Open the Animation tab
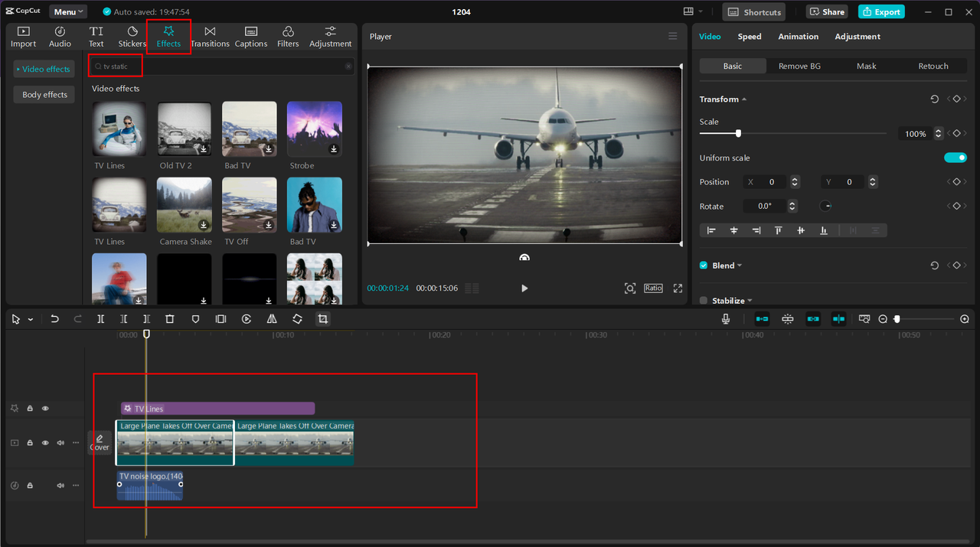Viewport: 980px width, 547px height. (x=799, y=37)
